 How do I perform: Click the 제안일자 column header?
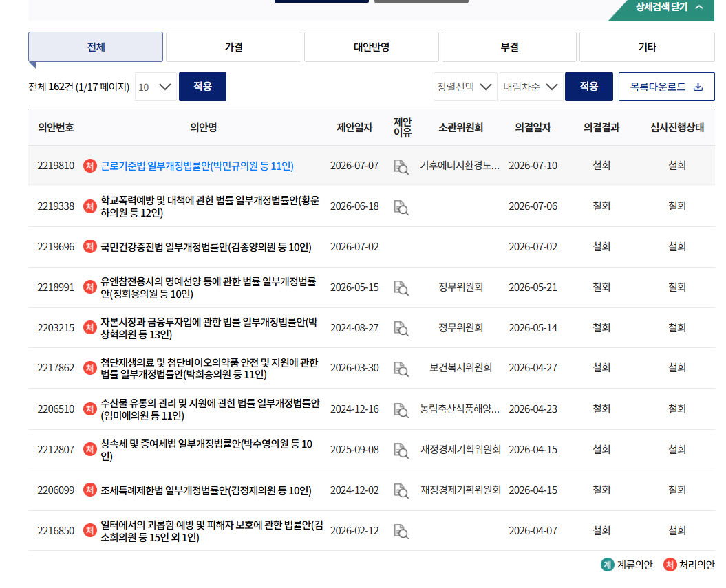[354, 127]
